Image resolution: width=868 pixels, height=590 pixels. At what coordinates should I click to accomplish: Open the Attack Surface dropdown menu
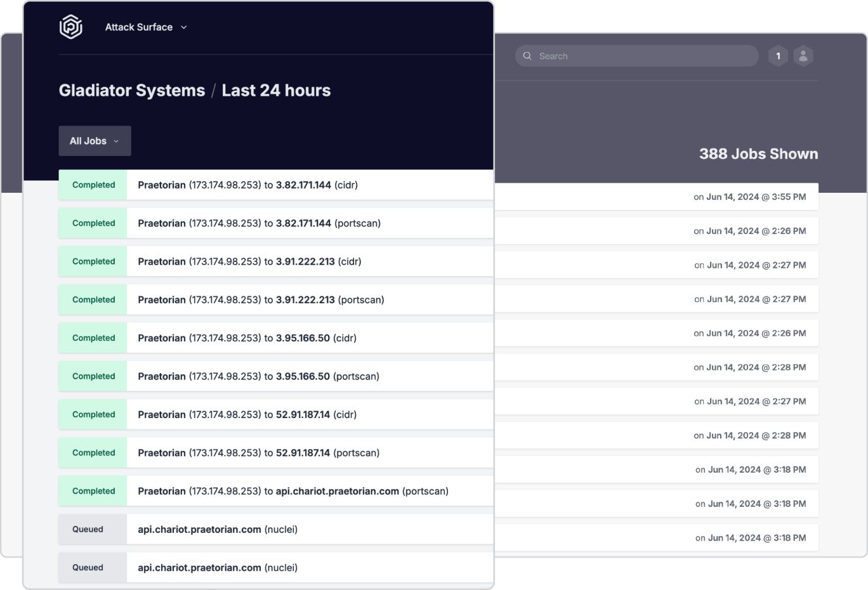tap(146, 27)
